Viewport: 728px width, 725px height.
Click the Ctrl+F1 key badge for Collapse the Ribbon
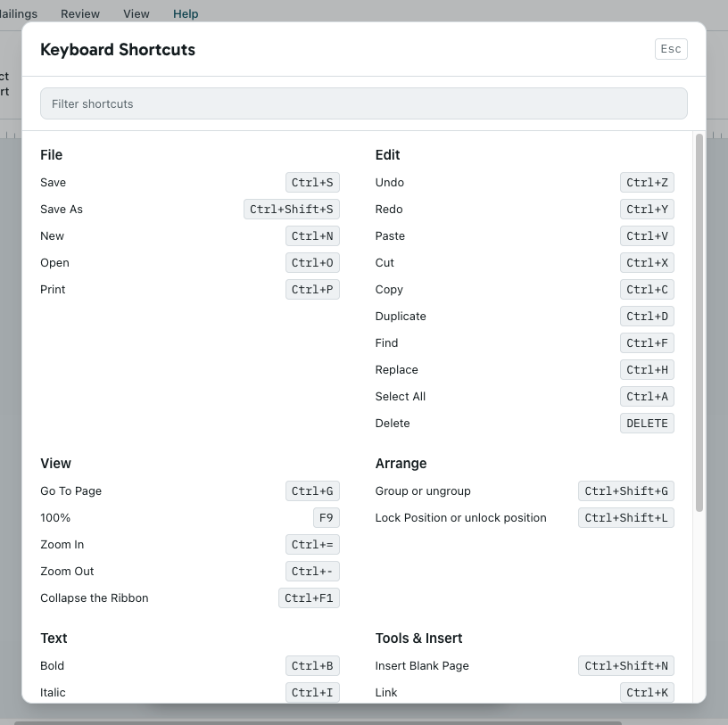coord(310,597)
